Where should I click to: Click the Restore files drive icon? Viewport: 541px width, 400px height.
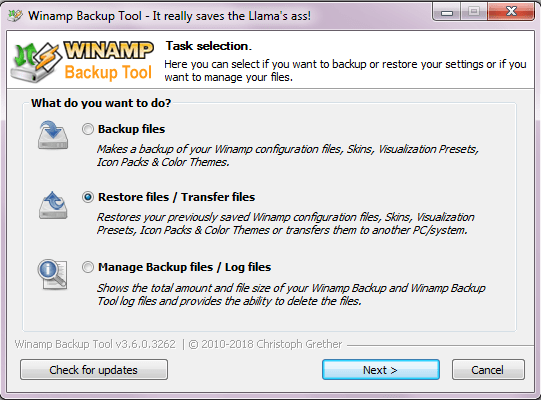pos(53,205)
